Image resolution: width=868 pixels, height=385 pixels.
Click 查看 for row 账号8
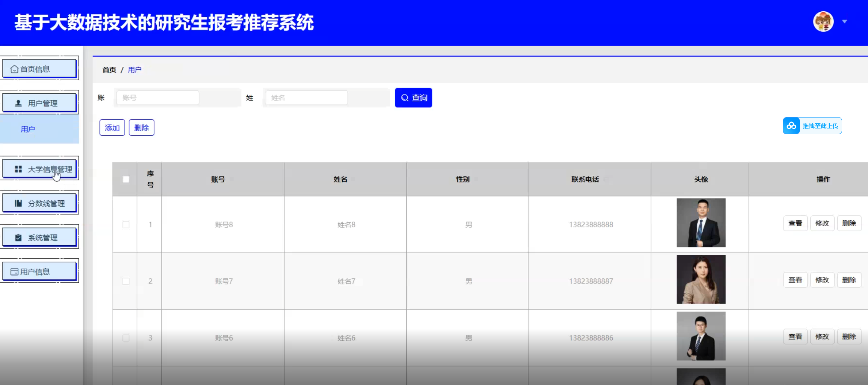(795, 223)
